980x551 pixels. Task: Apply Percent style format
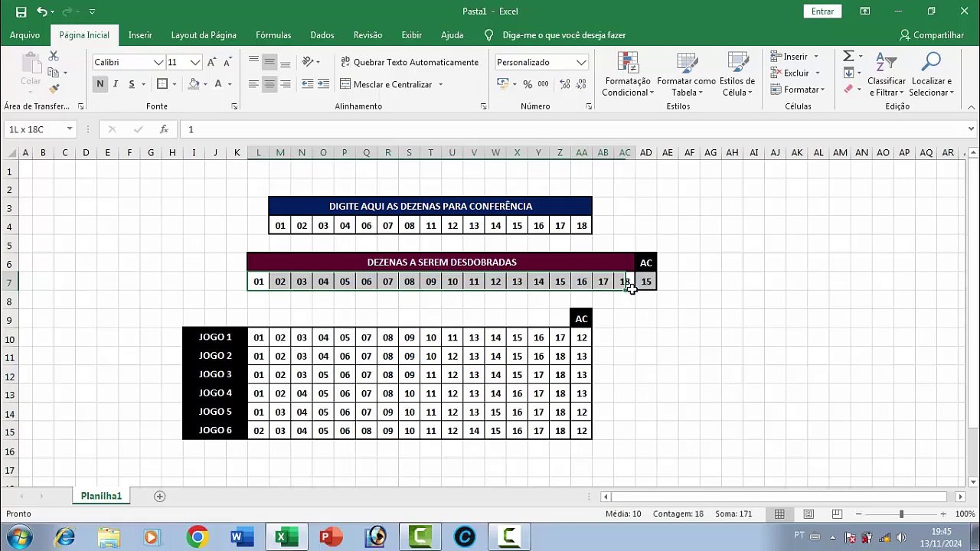coord(528,84)
